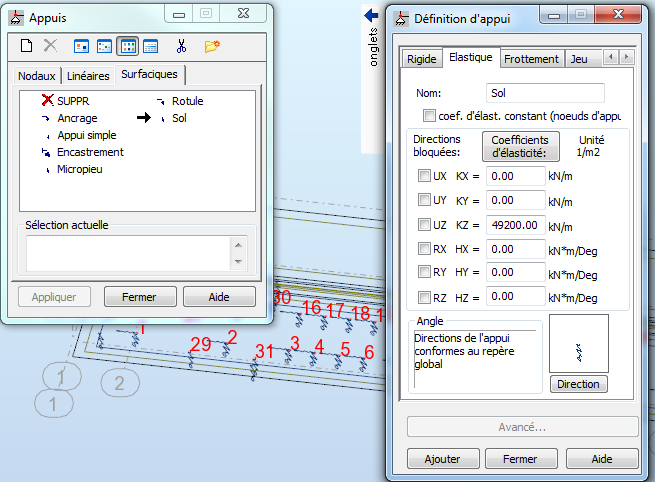Image resolution: width=655 pixels, height=482 pixels.
Task: Switch to the Linéaires tab
Action: tap(88, 76)
